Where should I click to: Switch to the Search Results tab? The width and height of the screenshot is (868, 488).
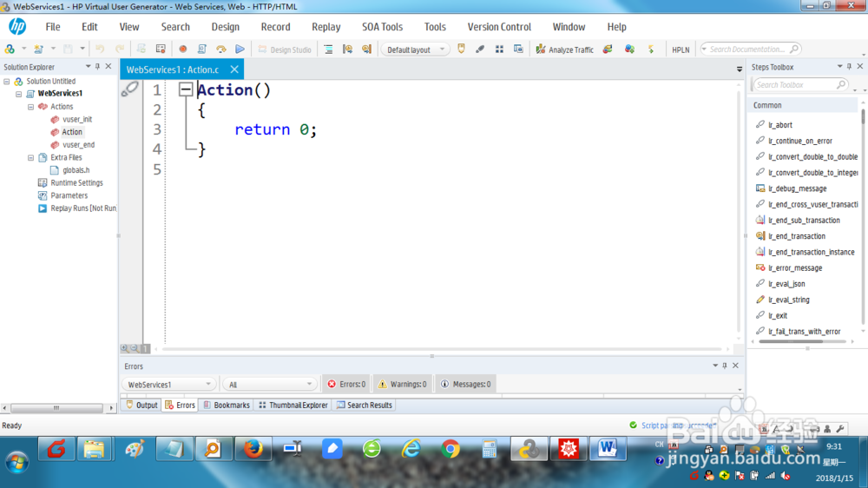point(365,405)
